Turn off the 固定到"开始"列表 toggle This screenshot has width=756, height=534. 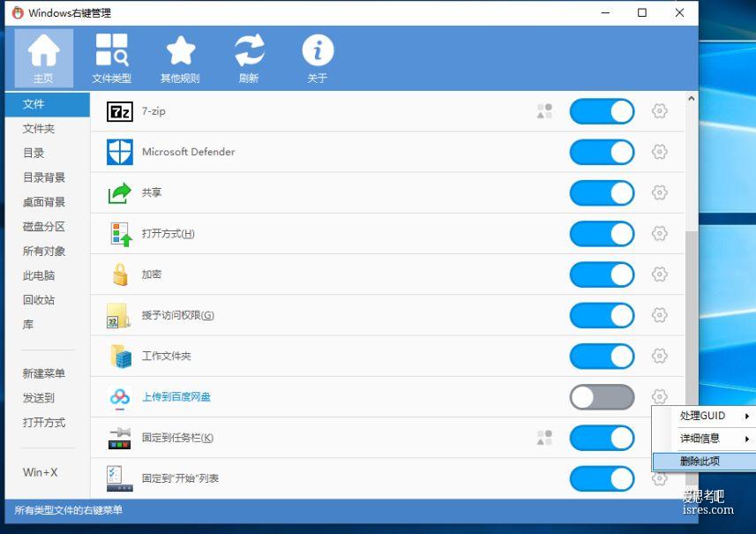pos(602,479)
